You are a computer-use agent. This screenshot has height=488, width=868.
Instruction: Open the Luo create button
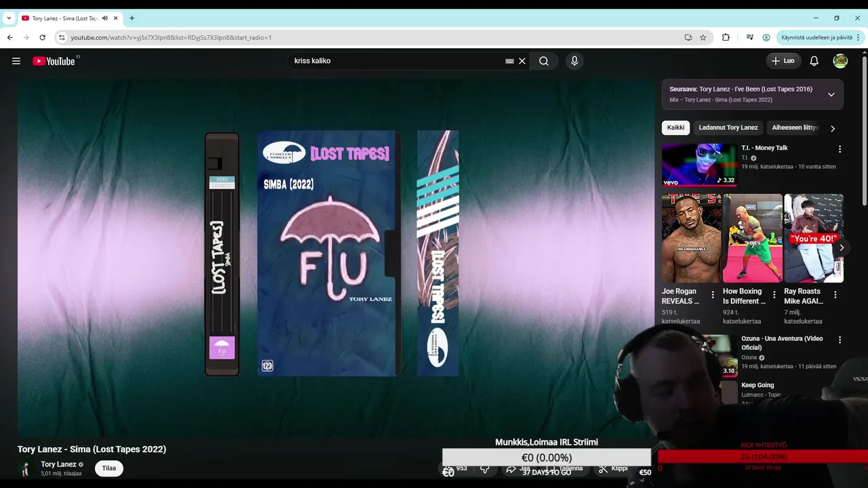pos(783,61)
